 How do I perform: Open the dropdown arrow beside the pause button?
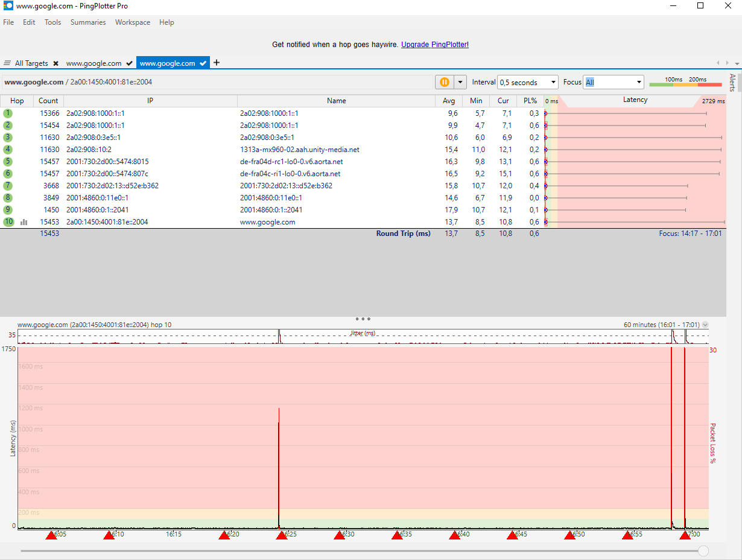(461, 82)
